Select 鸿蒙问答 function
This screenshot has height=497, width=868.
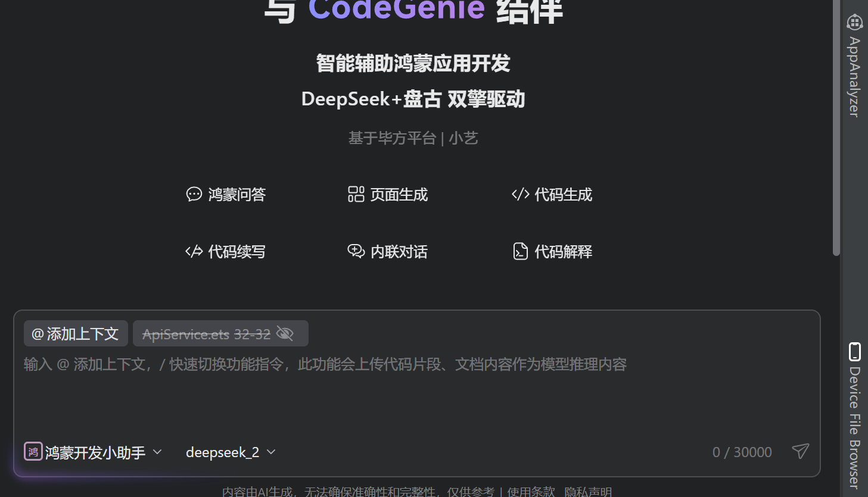coord(226,195)
